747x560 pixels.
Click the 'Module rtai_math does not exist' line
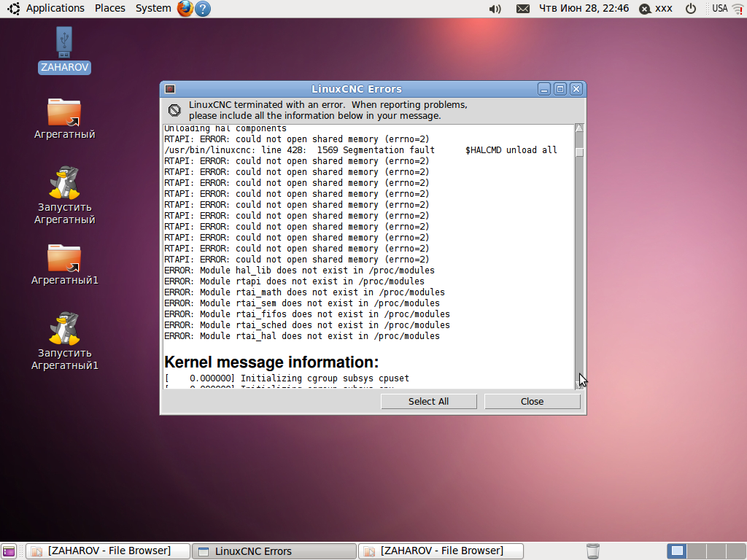pos(304,292)
